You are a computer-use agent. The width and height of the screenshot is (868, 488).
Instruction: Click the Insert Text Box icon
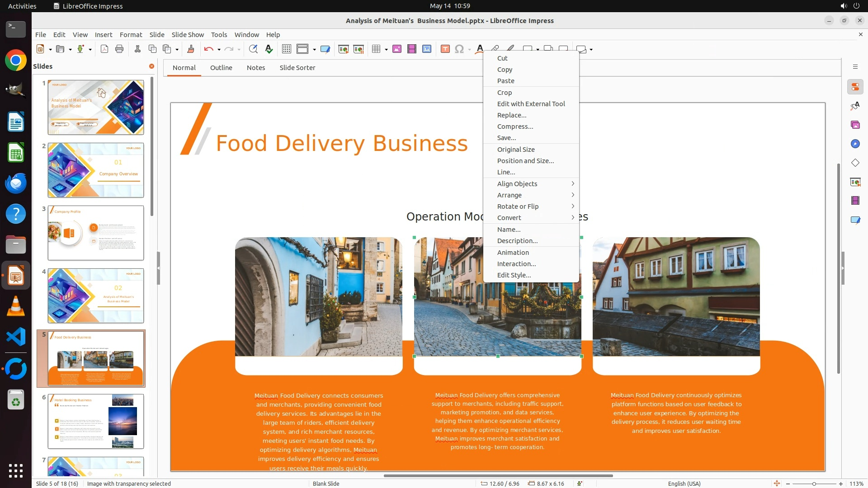pos(445,49)
